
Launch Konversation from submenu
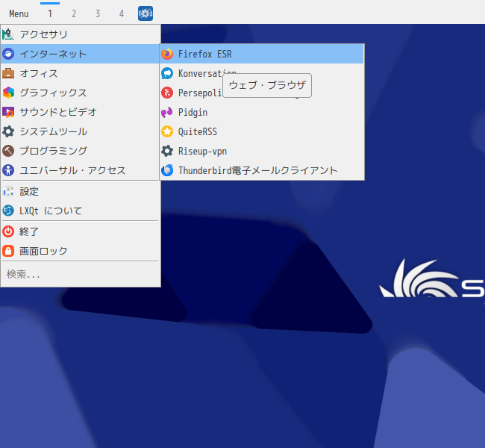click(262, 73)
